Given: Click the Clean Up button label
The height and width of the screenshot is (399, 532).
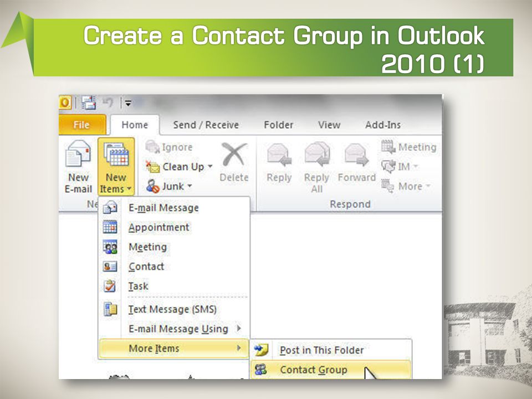Looking at the screenshot, I should 183,167.
